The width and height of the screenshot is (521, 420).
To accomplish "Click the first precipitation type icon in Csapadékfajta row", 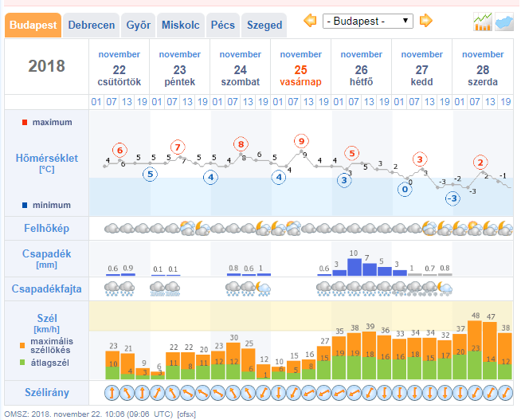I will point(112,288).
